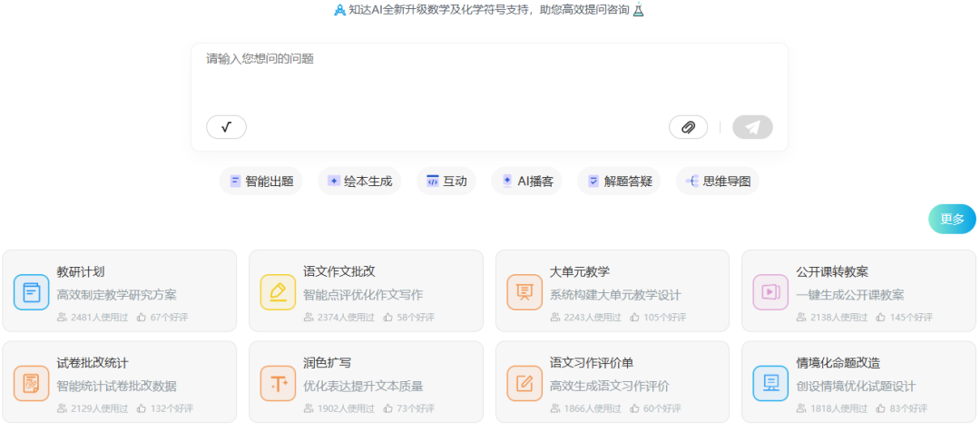Click the 情境化命题改造 blue screen icon

pos(770,383)
